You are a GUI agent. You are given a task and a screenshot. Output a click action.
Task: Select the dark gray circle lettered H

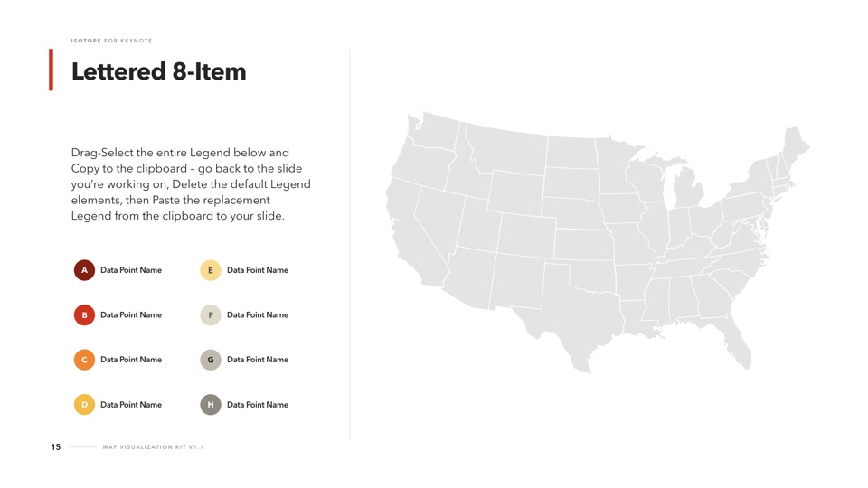click(211, 405)
